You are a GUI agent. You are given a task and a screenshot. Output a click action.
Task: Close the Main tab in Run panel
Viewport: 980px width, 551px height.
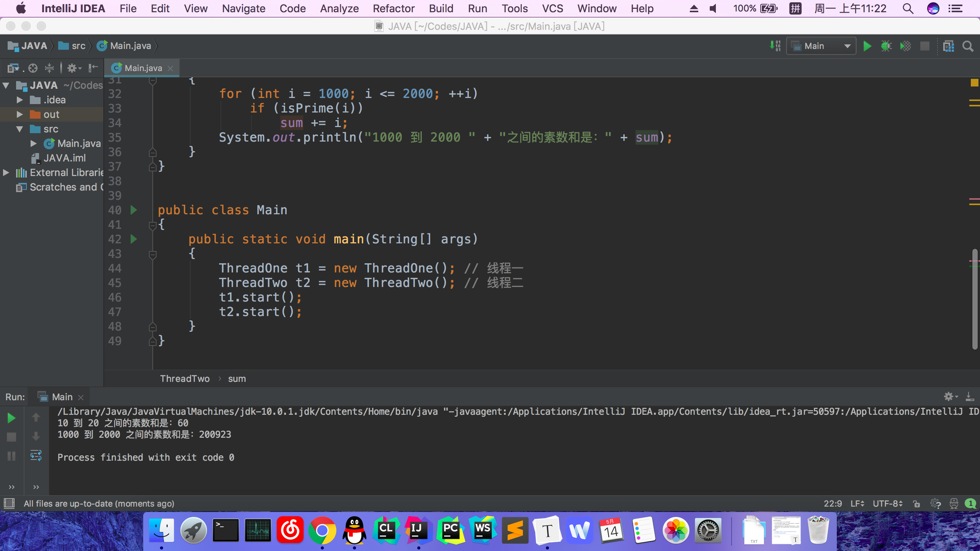[x=81, y=398]
